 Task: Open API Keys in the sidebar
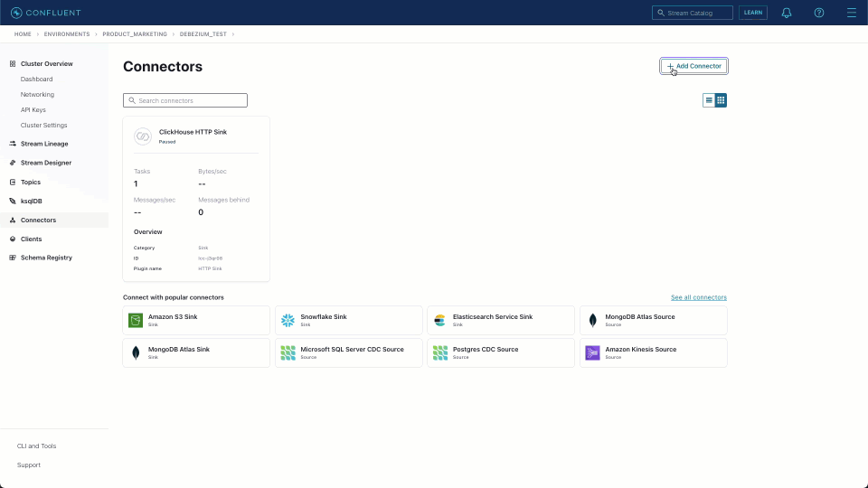click(33, 110)
